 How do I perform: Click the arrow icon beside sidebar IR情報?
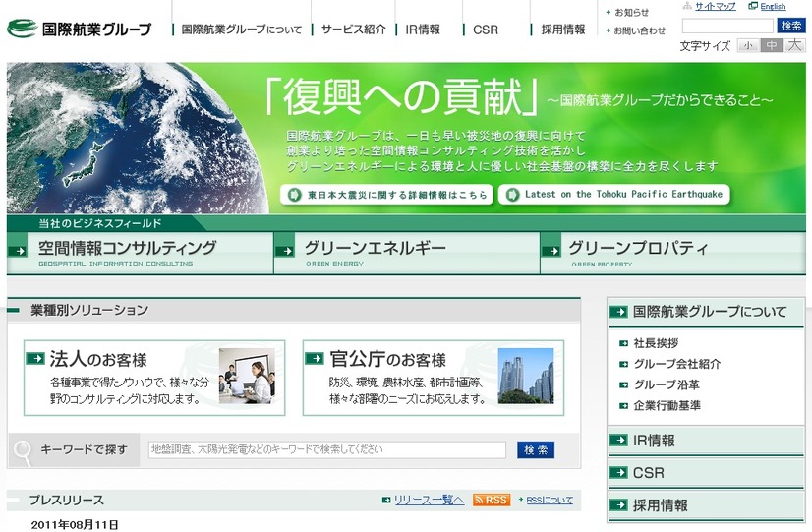click(x=618, y=441)
